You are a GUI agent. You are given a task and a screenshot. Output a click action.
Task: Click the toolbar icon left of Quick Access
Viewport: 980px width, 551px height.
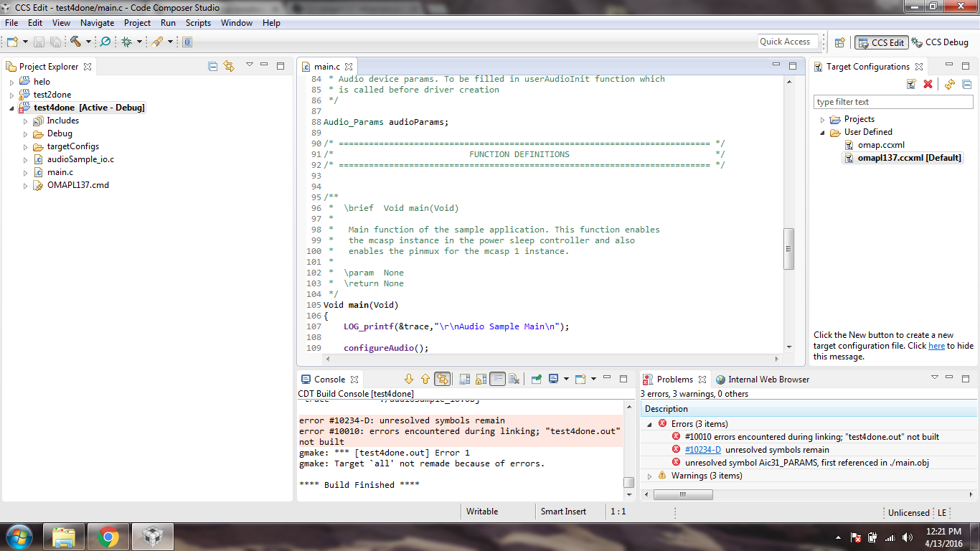pos(187,42)
